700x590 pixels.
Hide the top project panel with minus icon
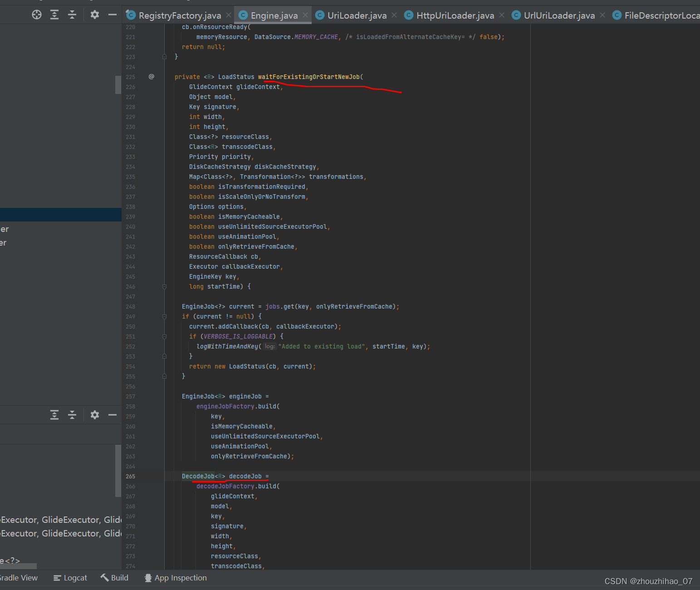pos(112,15)
